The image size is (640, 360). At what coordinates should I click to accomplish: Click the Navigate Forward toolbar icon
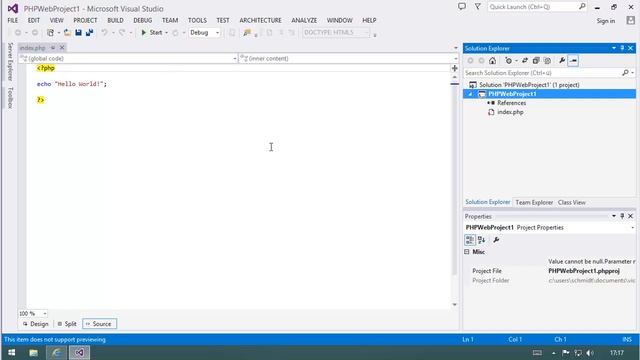(35, 33)
